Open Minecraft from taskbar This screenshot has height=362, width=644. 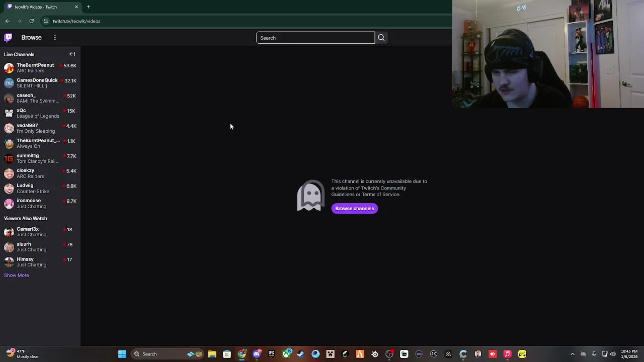pos(330,354)
